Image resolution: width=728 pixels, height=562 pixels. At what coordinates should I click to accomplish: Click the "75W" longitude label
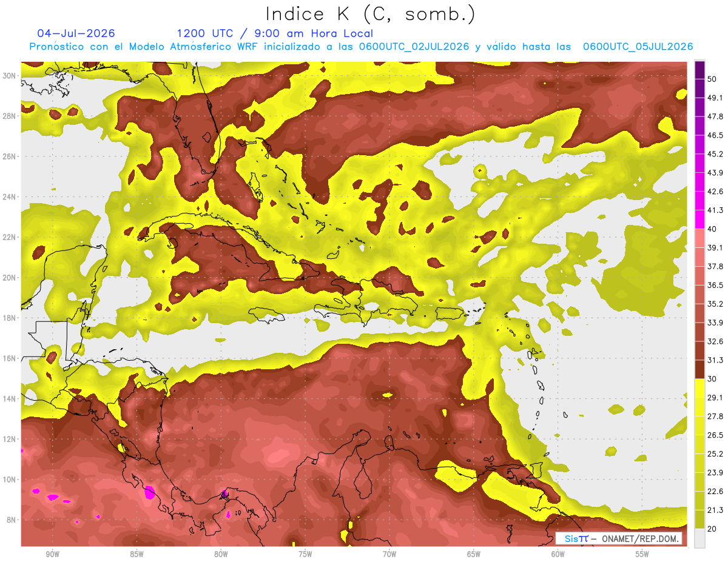(x=305, y=554)
